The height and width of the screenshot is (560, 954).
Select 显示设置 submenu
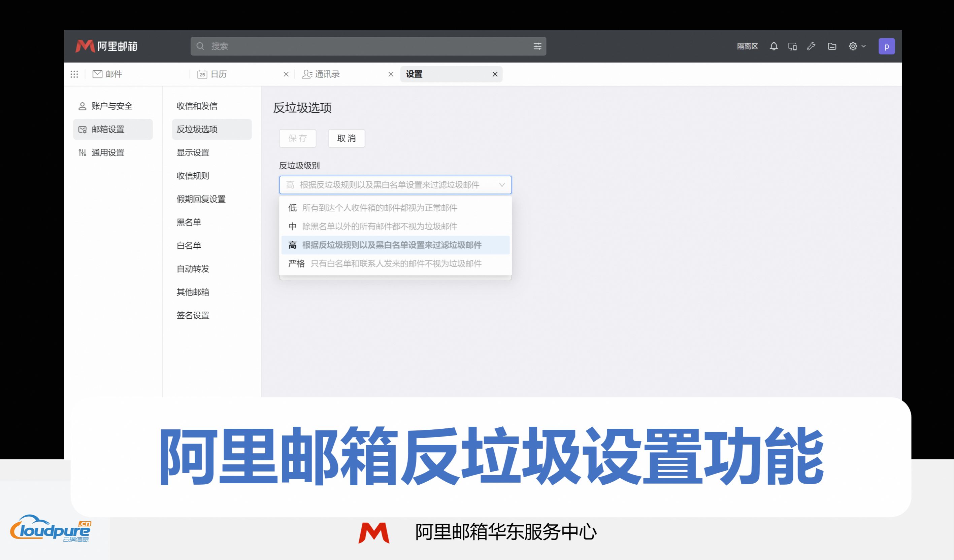click(x=211, y=152)
